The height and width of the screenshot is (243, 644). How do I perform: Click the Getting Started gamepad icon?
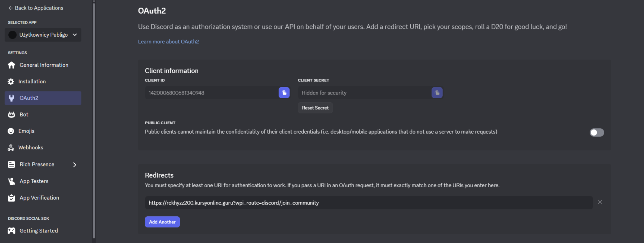click(11, 231)
